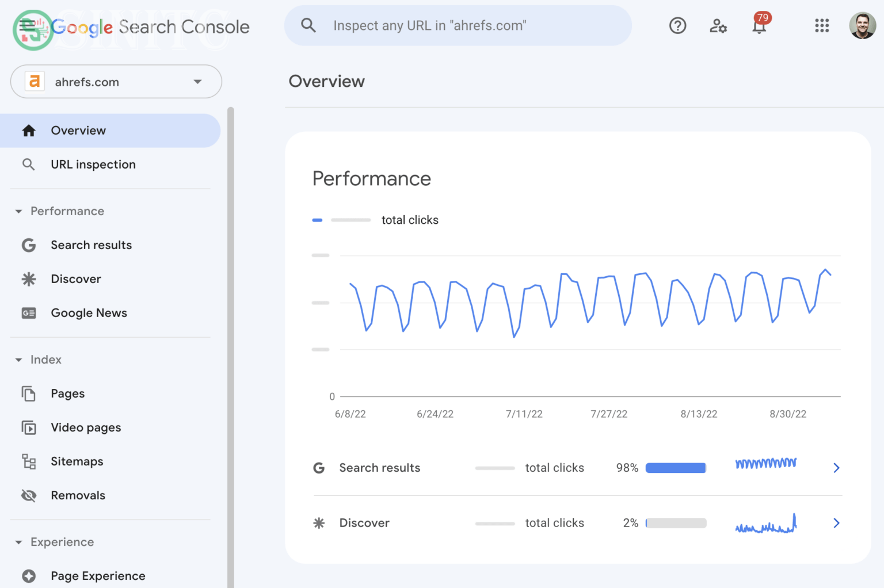This screenshot has height=588, width=884.
Task: Open Search results in sidebar menu
Action: click(x=110, y=245)
